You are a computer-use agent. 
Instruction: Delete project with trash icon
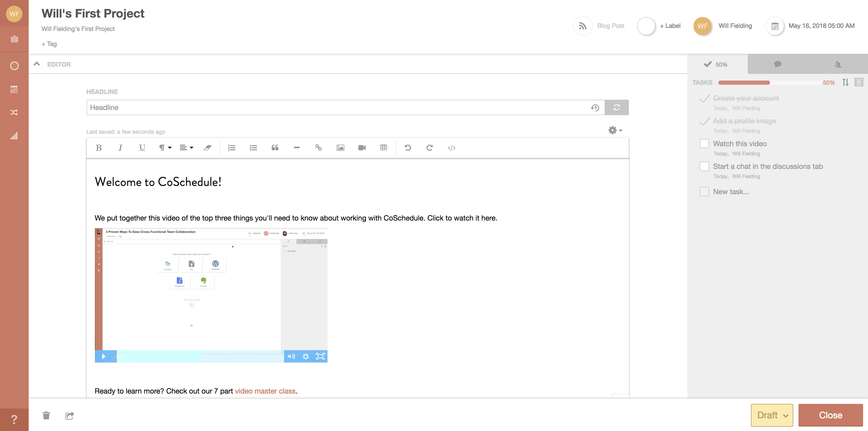pos(46,415)
